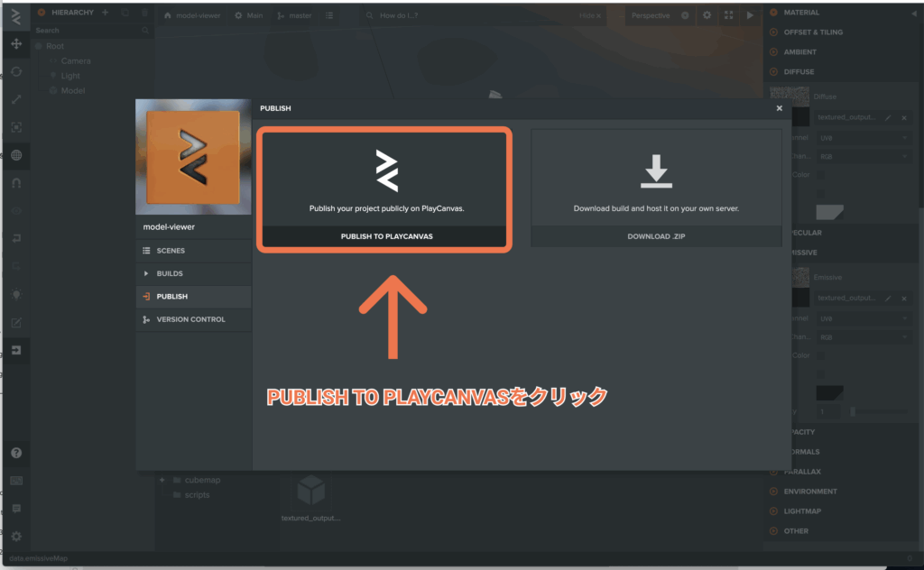The image size is (924, 570).
Task: Toggle the world/local globe icon
Action: coord(16,155)
